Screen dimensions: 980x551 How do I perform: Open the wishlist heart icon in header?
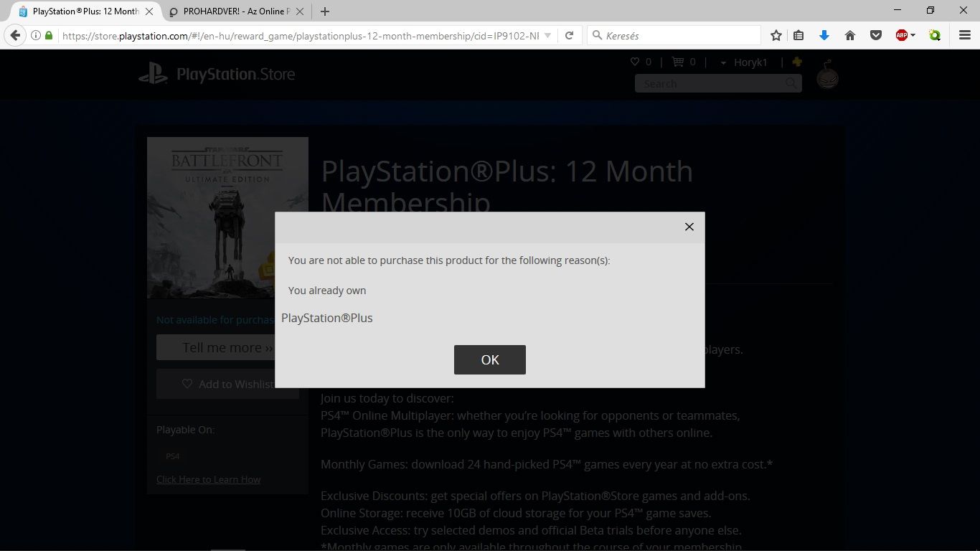(635, 62)
